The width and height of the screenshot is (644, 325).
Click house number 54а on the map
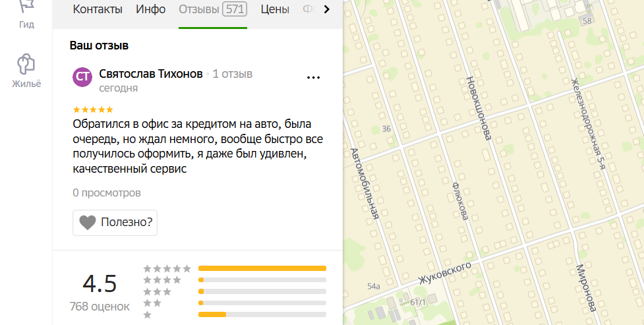pyautogui.click(x=373, y=286)
